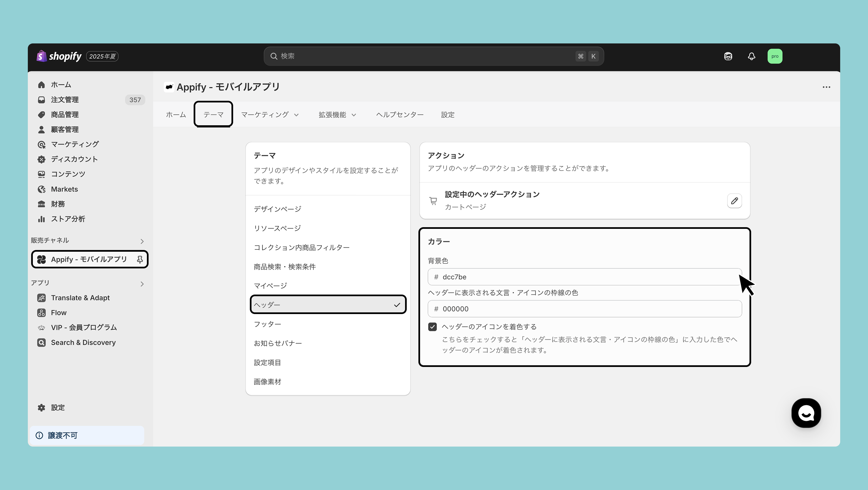Screen dimensions: 868x490
Task: Click the notification bell icon
Action: [x=751, y=56]
